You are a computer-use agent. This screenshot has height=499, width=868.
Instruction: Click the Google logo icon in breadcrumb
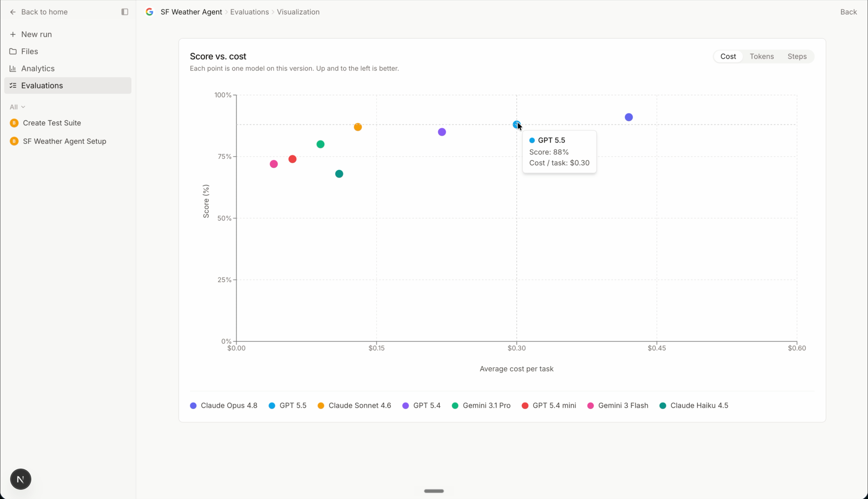tap(149, 12)
